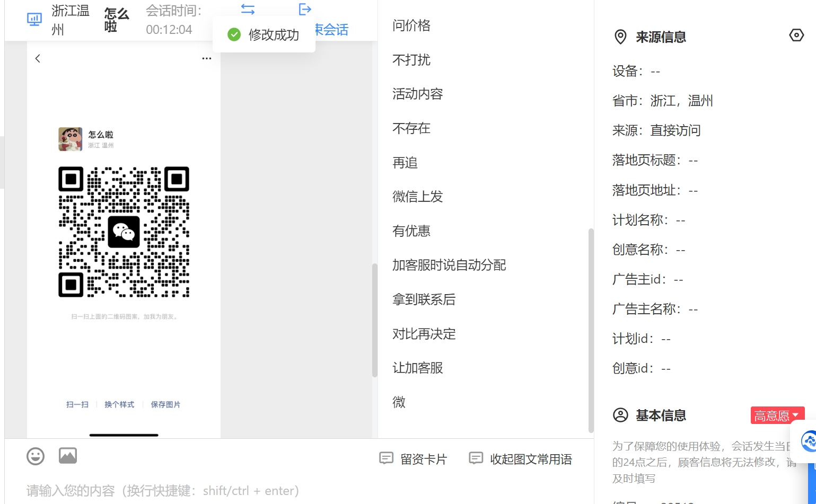
Task: Click the quick phrases list scrollbar
Action: pos(591,331)
